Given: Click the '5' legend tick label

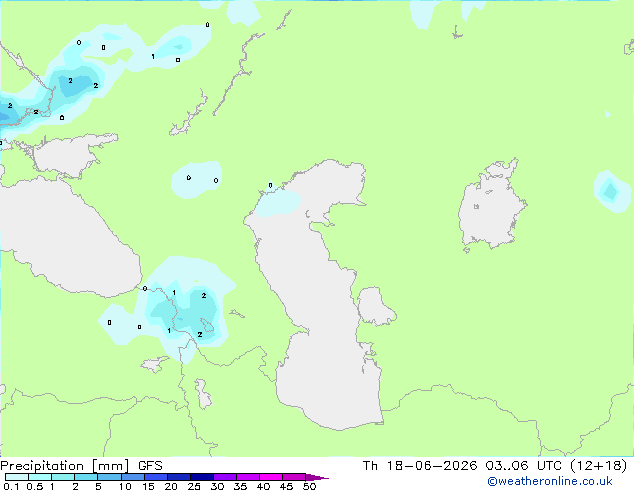Looking at the screenshot, I should coord(98,486).
